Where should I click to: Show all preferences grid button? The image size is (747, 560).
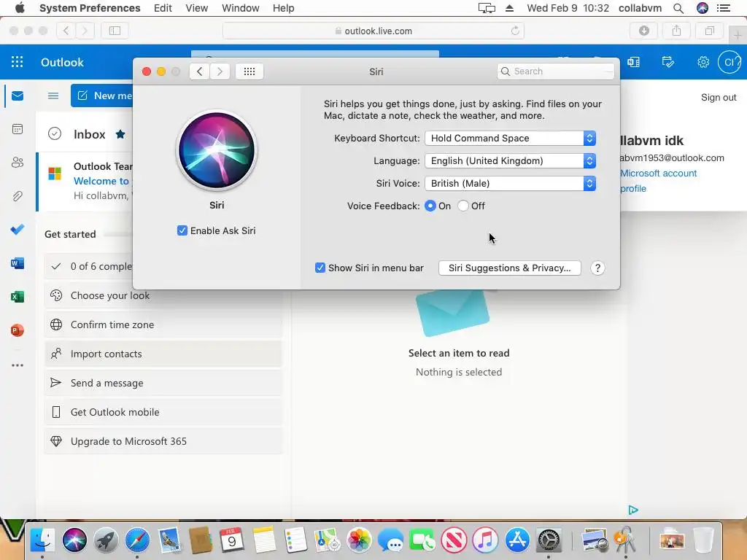click(249, 71)
